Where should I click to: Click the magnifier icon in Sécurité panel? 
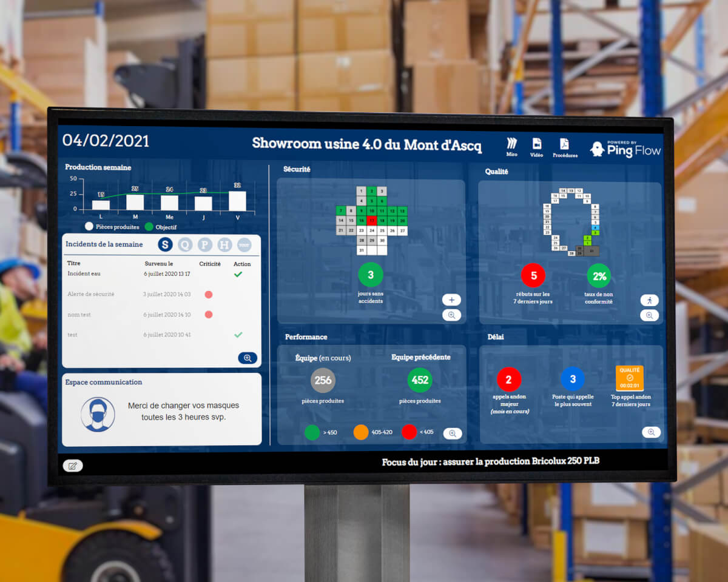coord(451,315)
